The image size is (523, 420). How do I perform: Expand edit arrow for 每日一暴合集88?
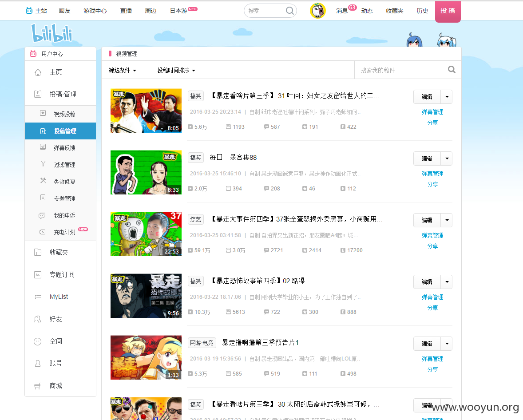[447, 158]
